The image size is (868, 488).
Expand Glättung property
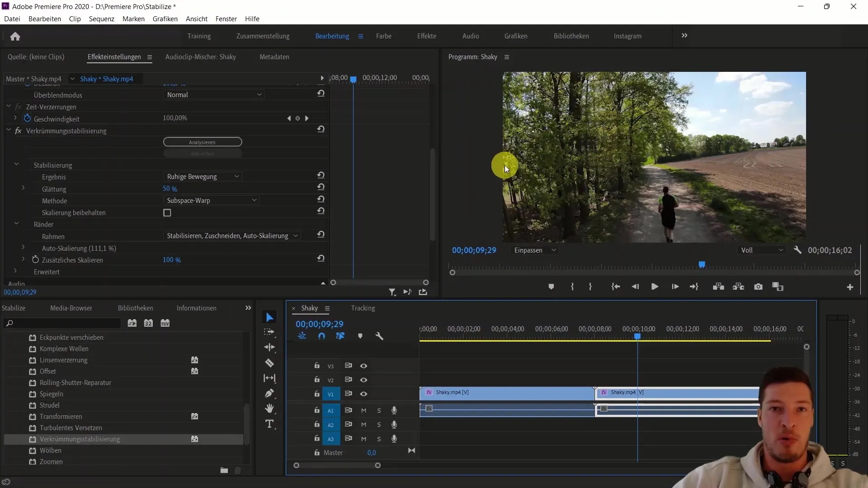23,188
